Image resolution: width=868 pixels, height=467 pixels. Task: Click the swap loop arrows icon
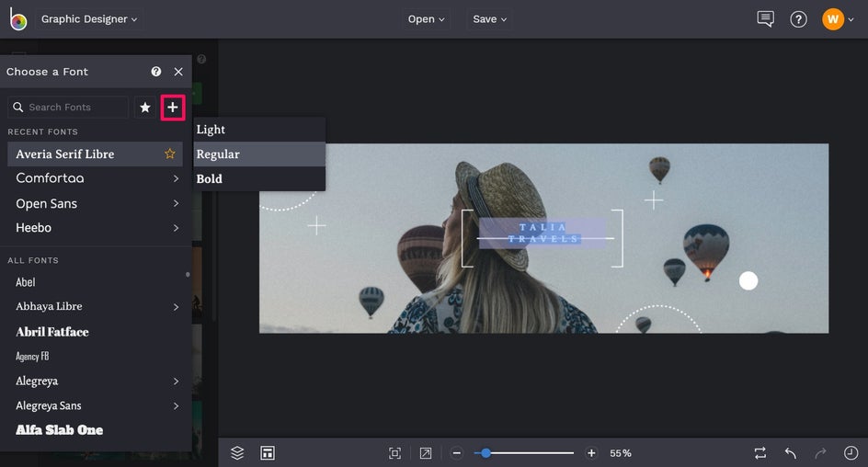pos(760,453)
